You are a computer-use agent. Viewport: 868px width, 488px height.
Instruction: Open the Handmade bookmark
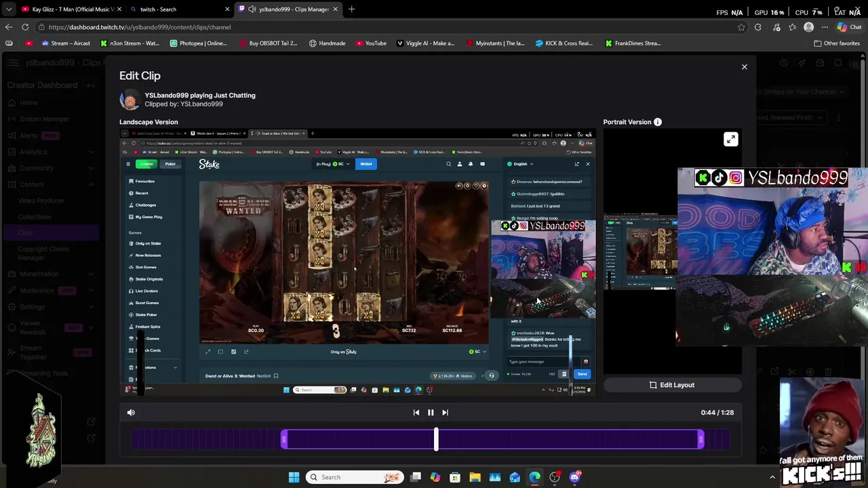coord(327,43)
